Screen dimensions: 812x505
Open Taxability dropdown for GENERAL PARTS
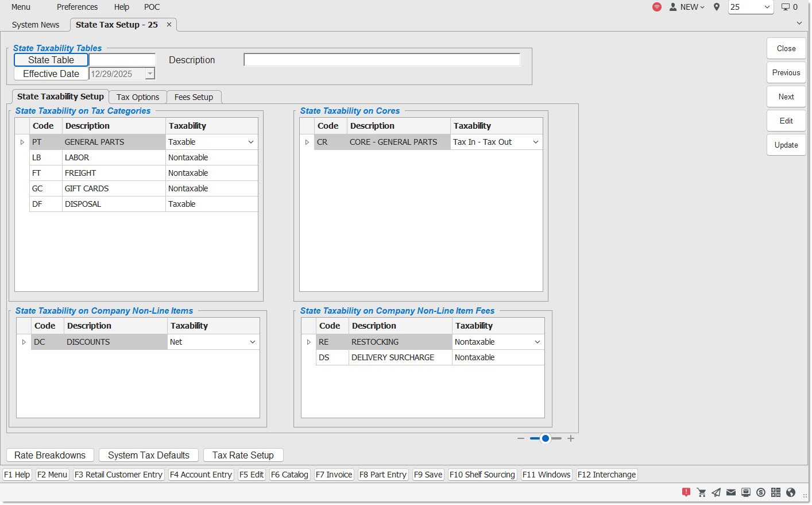click(x=251, y=142)
